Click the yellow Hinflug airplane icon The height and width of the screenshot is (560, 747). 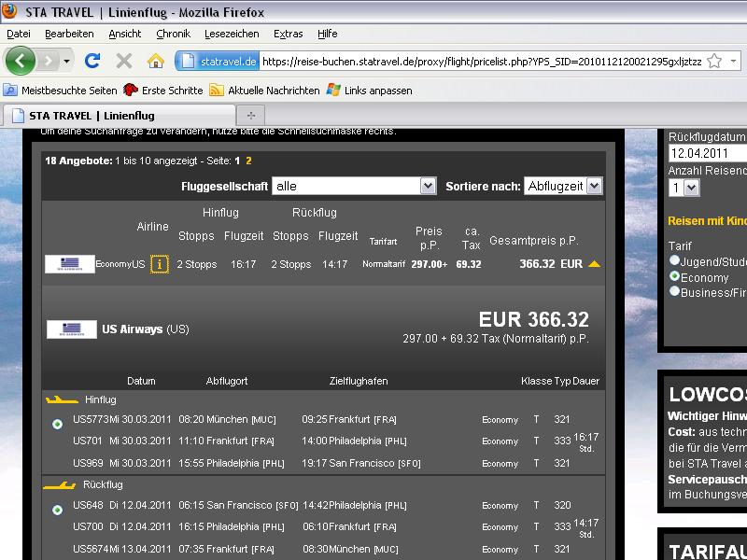(62, 400)
